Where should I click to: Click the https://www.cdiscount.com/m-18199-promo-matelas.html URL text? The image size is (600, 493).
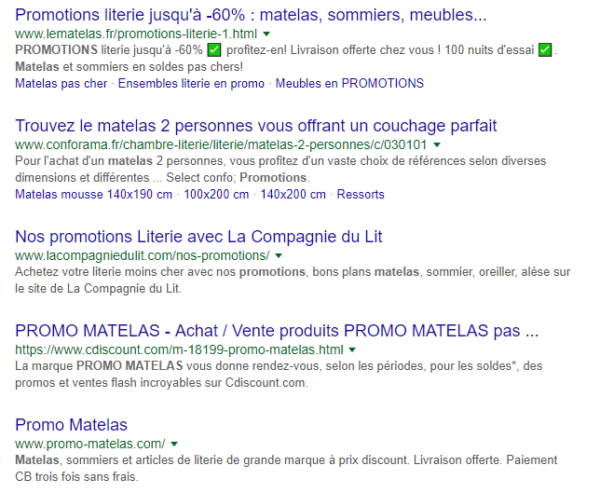tap(179, 350)
